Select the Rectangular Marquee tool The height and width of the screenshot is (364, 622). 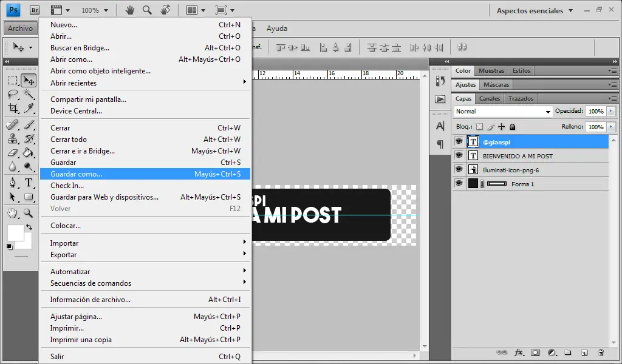click(x=13, y=81)
